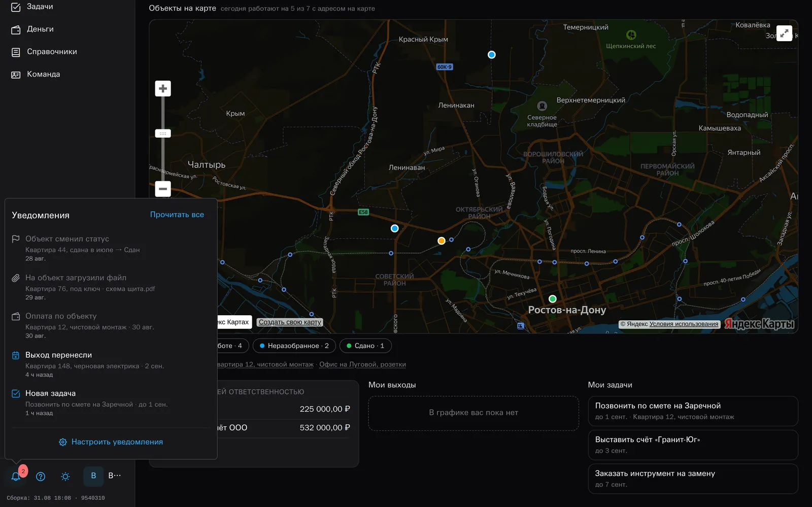Open the Объект сменил статус notification
The image size is (812, 507).
click(x=111, y=248)
